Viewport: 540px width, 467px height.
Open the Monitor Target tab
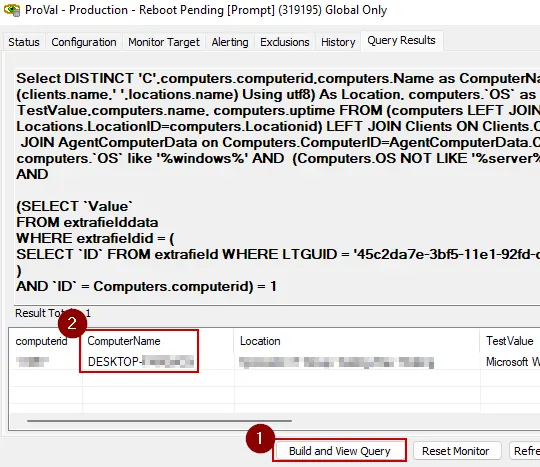pyautogui.click(x=164, y=42)
